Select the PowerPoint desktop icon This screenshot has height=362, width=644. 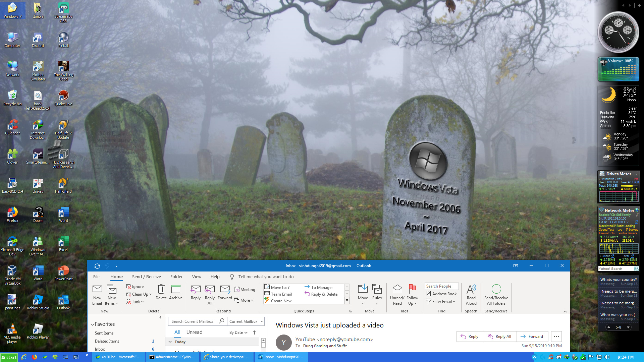[x=63, y=273]
